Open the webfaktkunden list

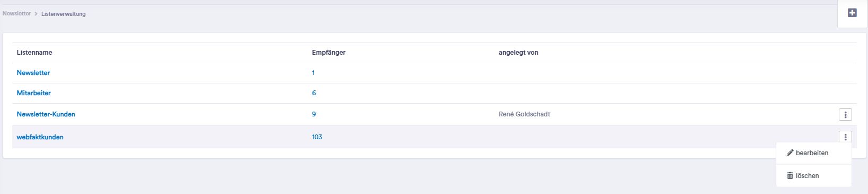pyautogui.click(x=40, y=137)
